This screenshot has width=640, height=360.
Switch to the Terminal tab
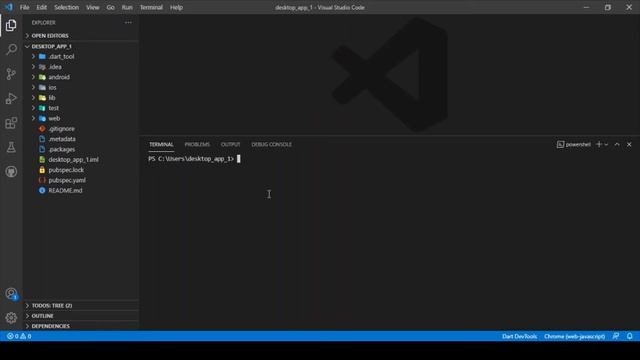(161, 144)
